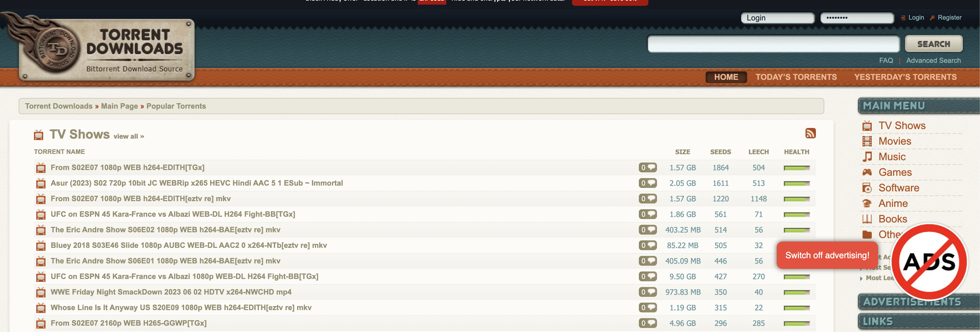Open TODAY'S TORRENTS tab
Screen dimensions: 980x332
(796, 77)
